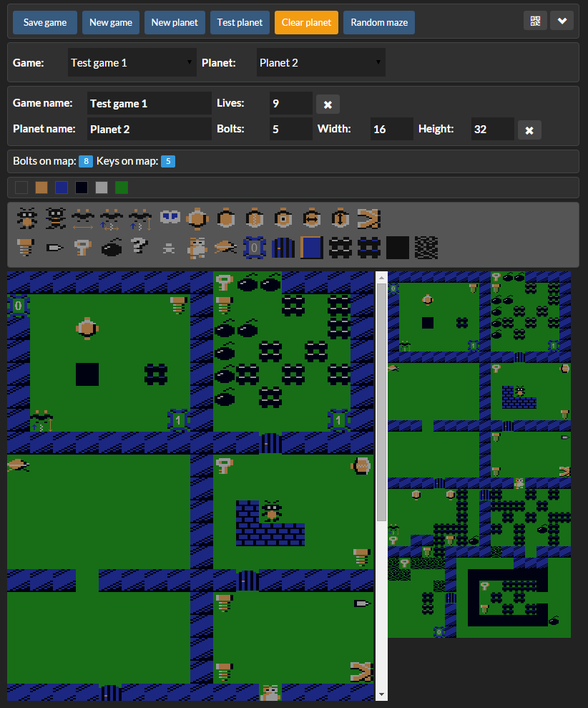
Task: Edit the Width value field
Action: (392, 129)
